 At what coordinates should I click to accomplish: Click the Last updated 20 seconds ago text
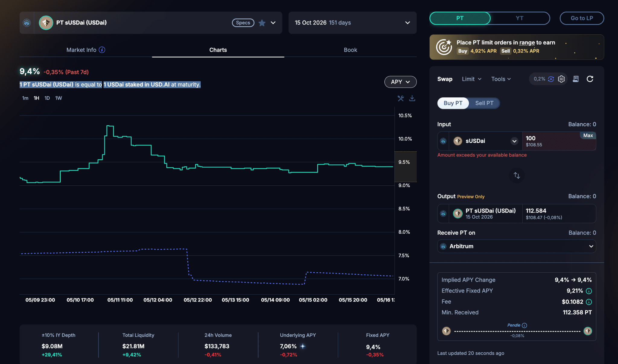471,353
